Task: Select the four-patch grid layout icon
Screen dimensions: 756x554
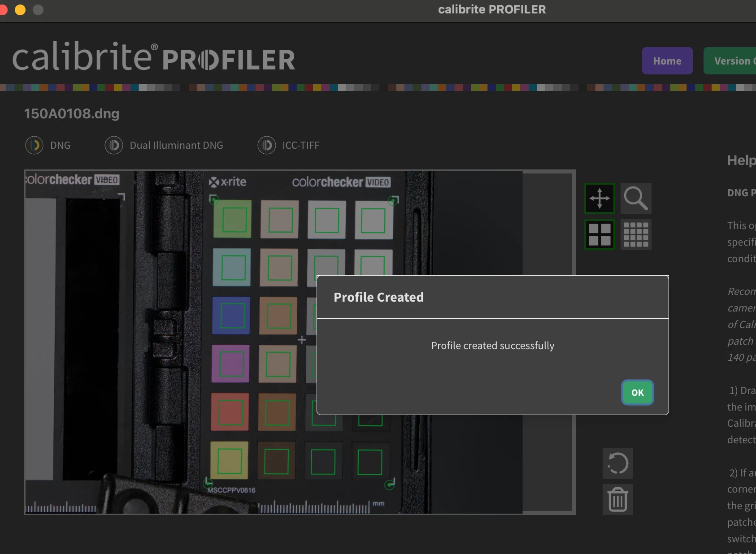Action: 600,234
